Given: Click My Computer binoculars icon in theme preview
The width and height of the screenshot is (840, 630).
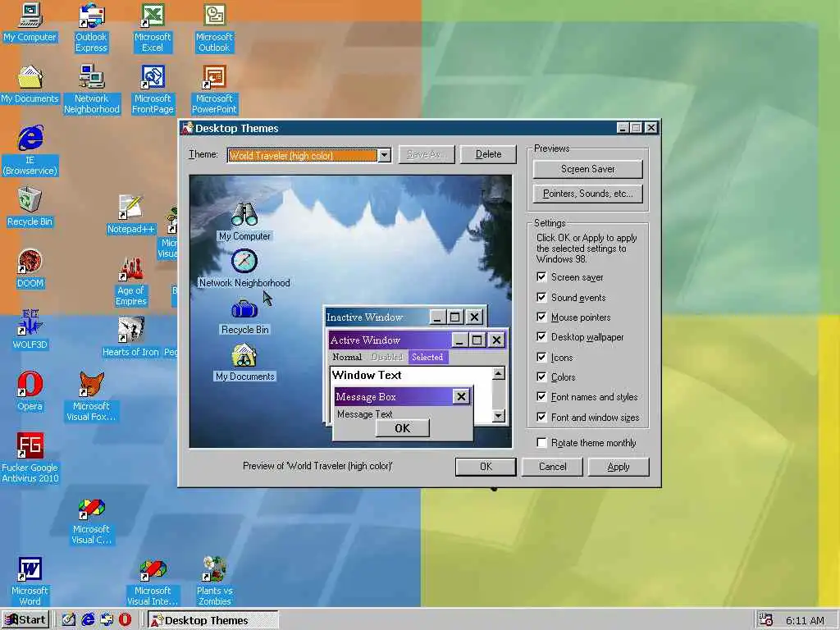Looking at the screenshot, I should pos(244,214).
